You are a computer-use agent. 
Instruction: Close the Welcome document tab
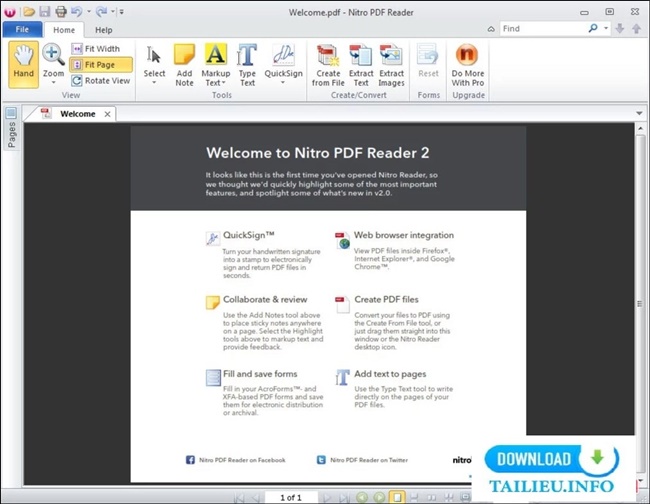click(x=107, y=114)
